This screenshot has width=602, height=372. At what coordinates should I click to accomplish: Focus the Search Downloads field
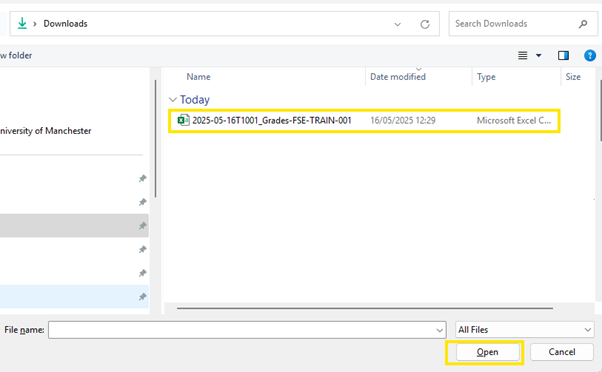pyautogui.click(x=514, y=24)
